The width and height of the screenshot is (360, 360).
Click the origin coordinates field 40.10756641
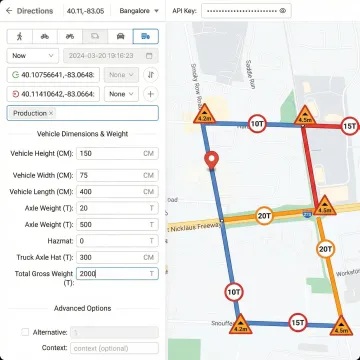[x=53, y=75]
